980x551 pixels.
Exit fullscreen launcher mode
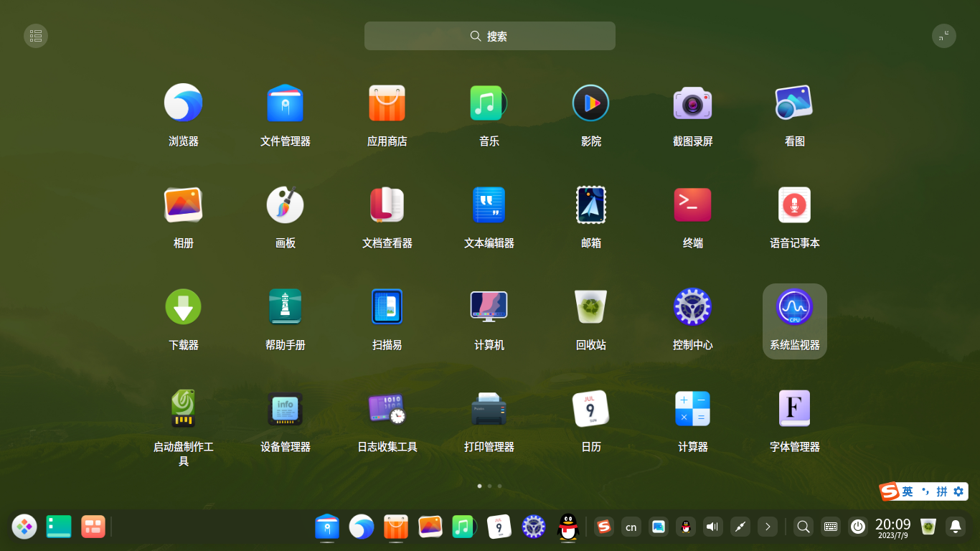[944, 36]
